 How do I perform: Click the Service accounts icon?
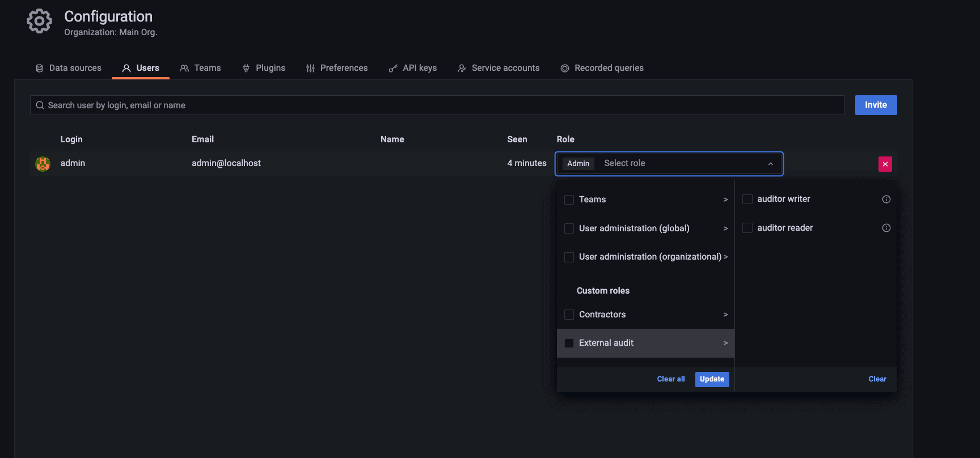pyautogui.click(x=462, y=68)
